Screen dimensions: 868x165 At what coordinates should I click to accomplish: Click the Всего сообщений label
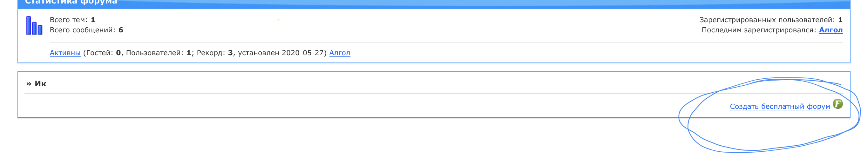click(x=83, y=30)
